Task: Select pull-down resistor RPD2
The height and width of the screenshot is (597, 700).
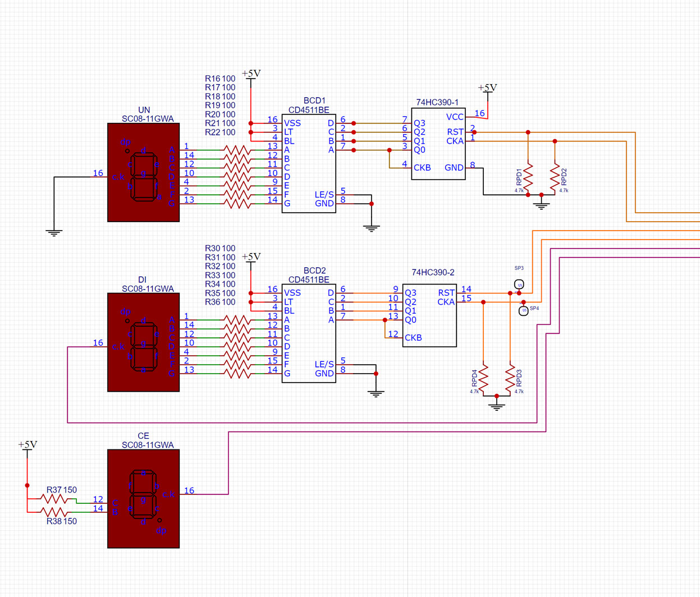Action: [x=555, y=178]
